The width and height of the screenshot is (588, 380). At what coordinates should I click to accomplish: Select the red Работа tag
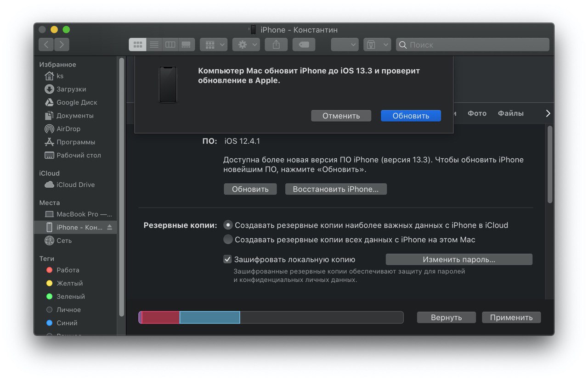coord(76,270)
